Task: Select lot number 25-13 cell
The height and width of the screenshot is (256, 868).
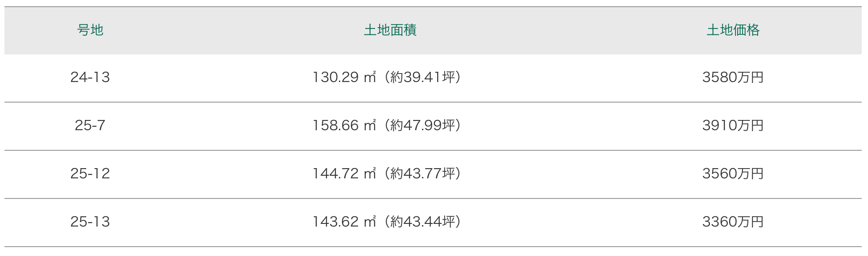Action: click(90, 222)
